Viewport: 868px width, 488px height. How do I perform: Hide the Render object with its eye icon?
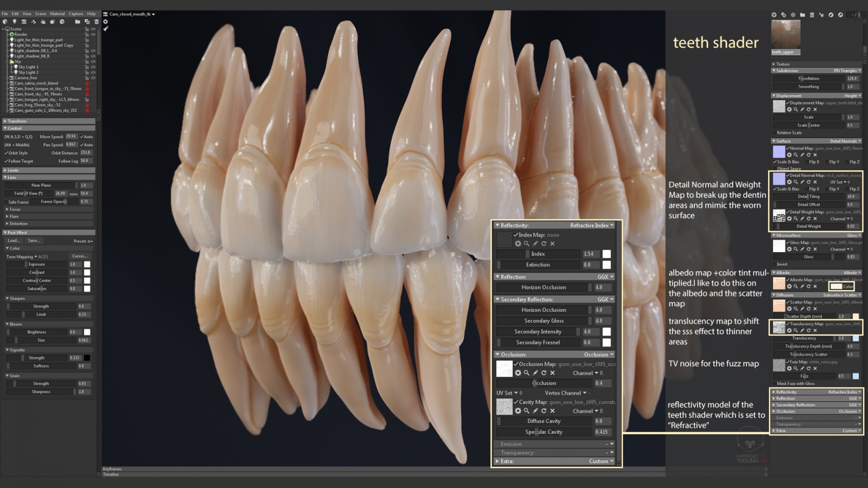(x=93, y=34)
